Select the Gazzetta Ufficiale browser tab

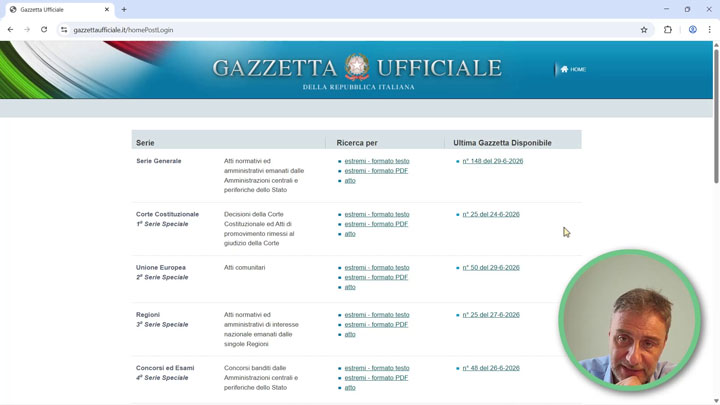(x=60, y=9)
